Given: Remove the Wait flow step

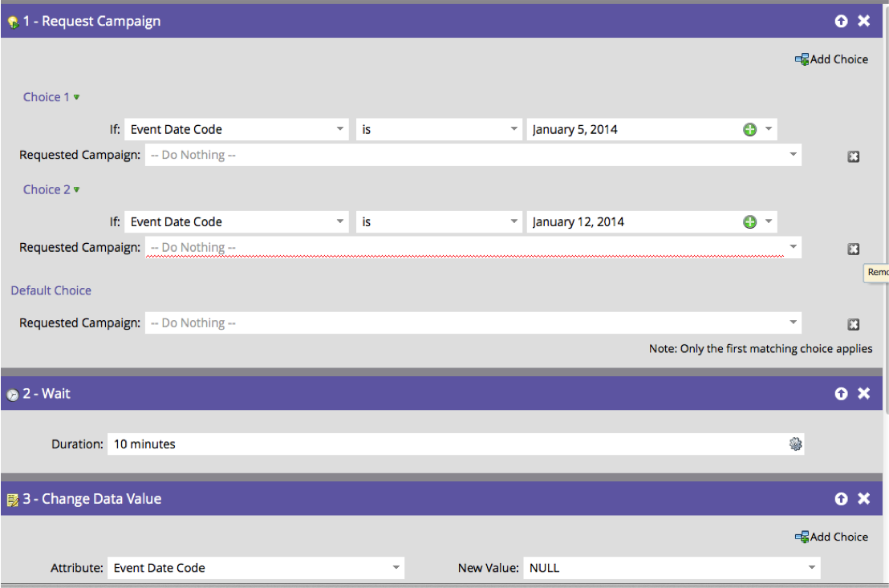Looking at the screenshot, I should pyautogui.click(x=864, y=393).
